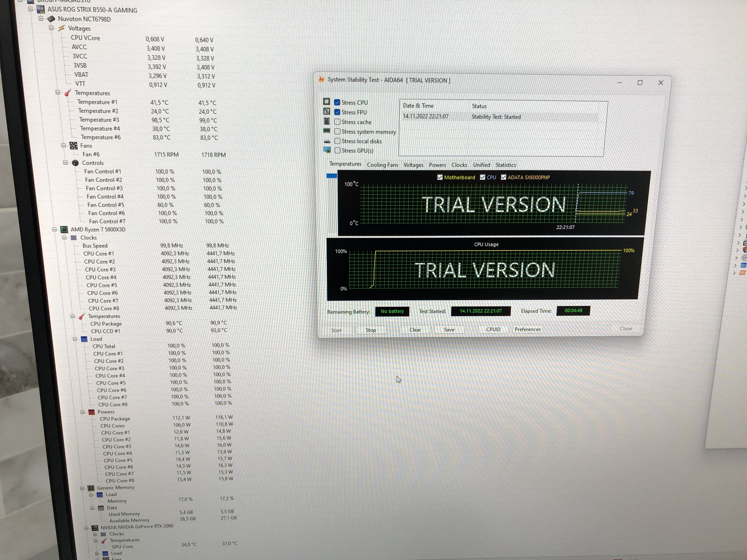
Task: Collapse the Fans tree node
Action: 64,145
